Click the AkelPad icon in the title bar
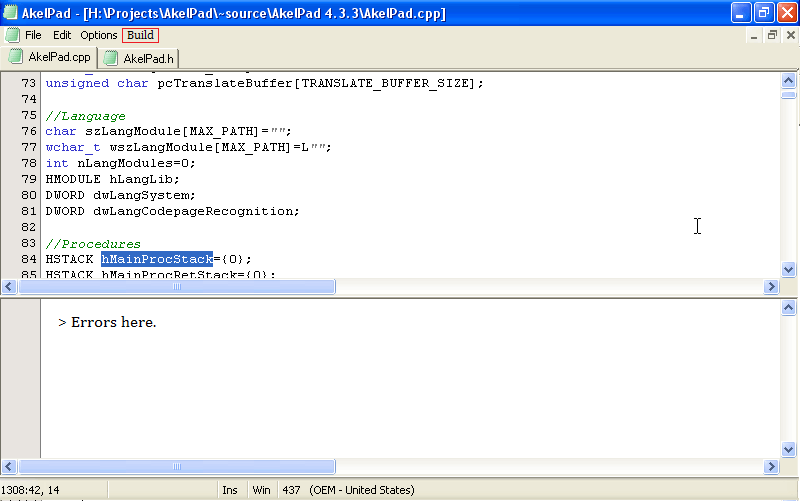 click(x=10, y=13)
